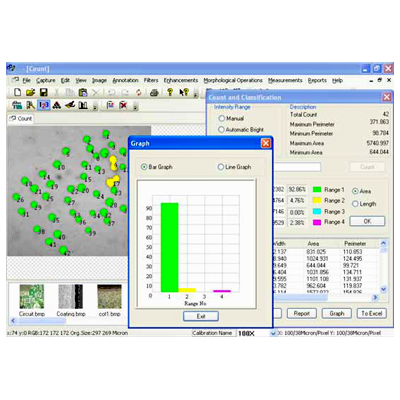Expand the main toolbar options arrow

[195, 94]
